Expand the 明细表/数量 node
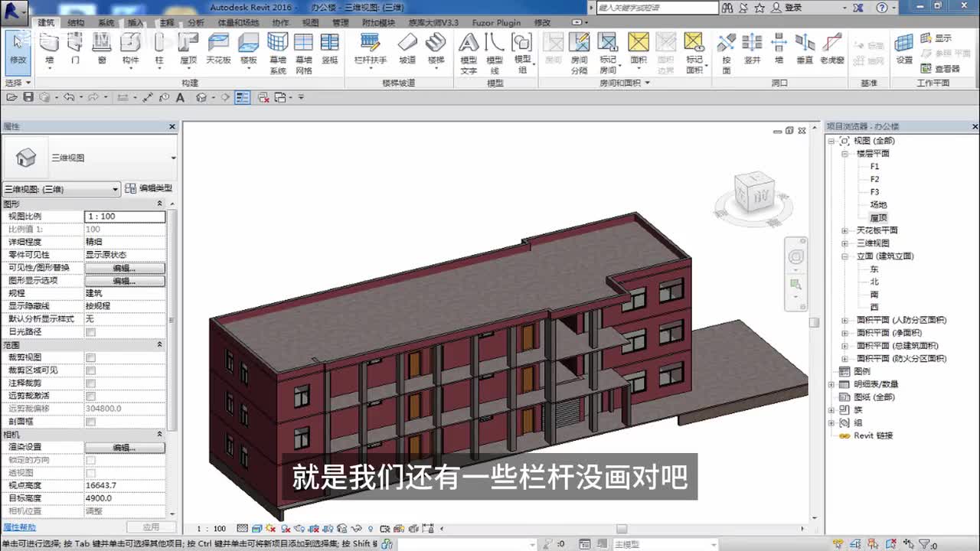This screenshot has width=980, height=551. tap(832, 384)
